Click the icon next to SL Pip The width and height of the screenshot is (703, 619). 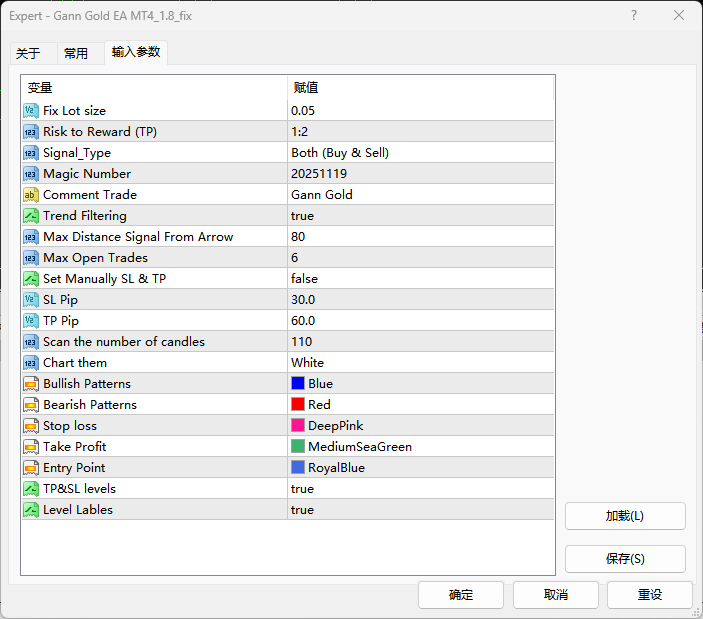pos(31,299)
